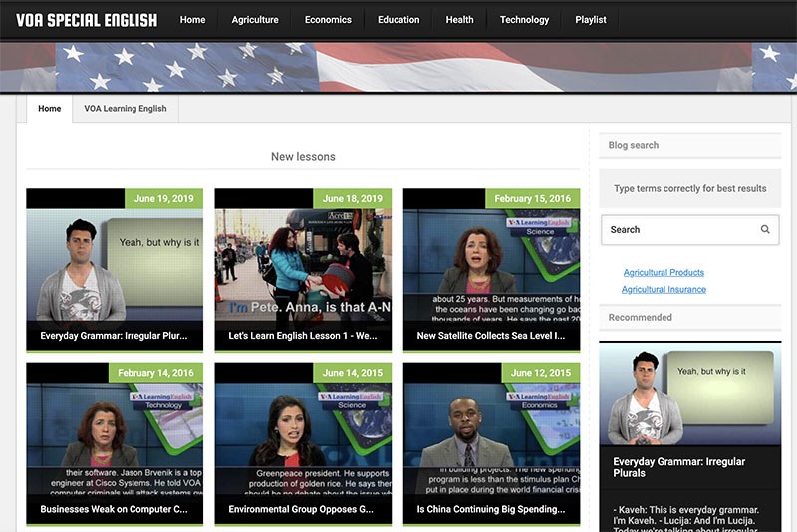
Task: Open the Education menu item
Action: [x=398, y=20]
